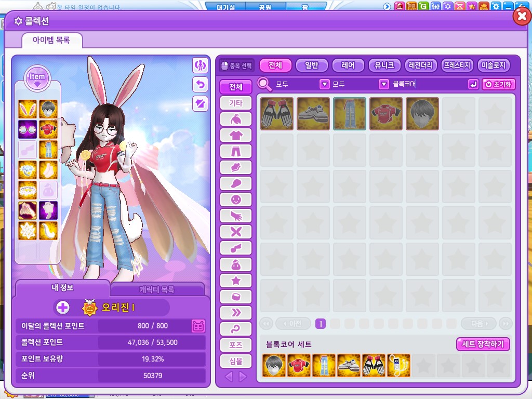
Task: Select the gloves (hand) category icon
Action: pyautogui.click(x=236, y=216)
